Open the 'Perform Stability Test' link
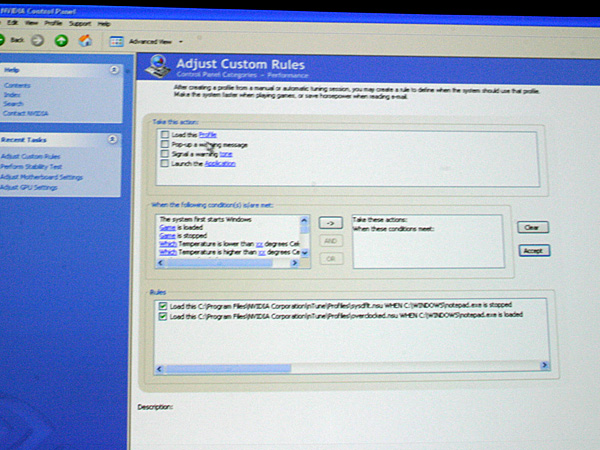The height and width of the screenshot is (450, 600). 28,167
